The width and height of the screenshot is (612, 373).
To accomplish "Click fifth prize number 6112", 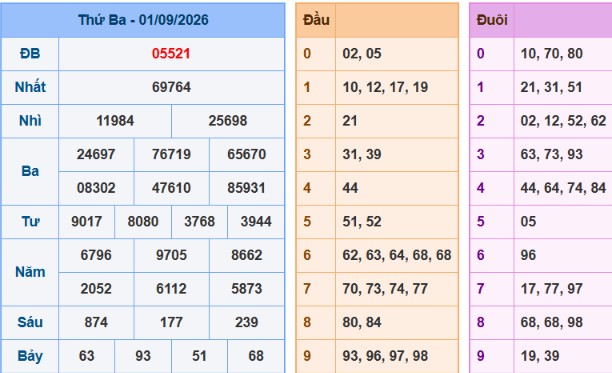I will (x=171, y=289).
